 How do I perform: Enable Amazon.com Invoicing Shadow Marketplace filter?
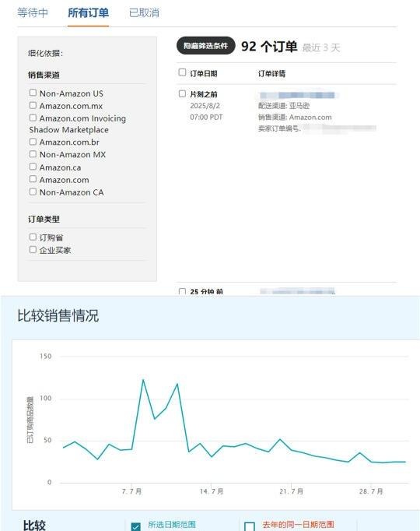point(33,118)
